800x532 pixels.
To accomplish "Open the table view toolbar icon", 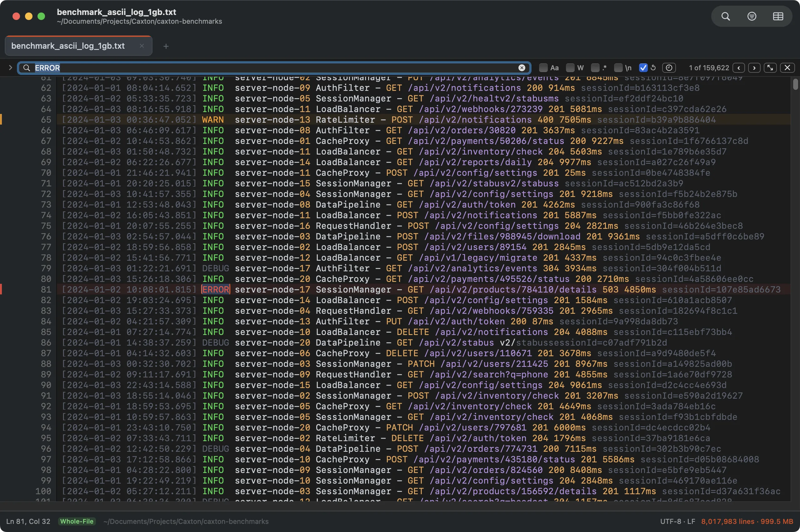I will (x=778, y=16).
